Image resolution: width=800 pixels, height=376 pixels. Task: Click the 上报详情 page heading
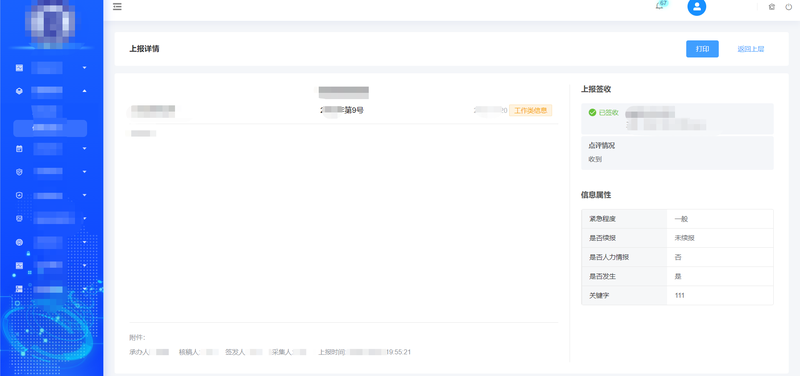(x=144, y=49)
